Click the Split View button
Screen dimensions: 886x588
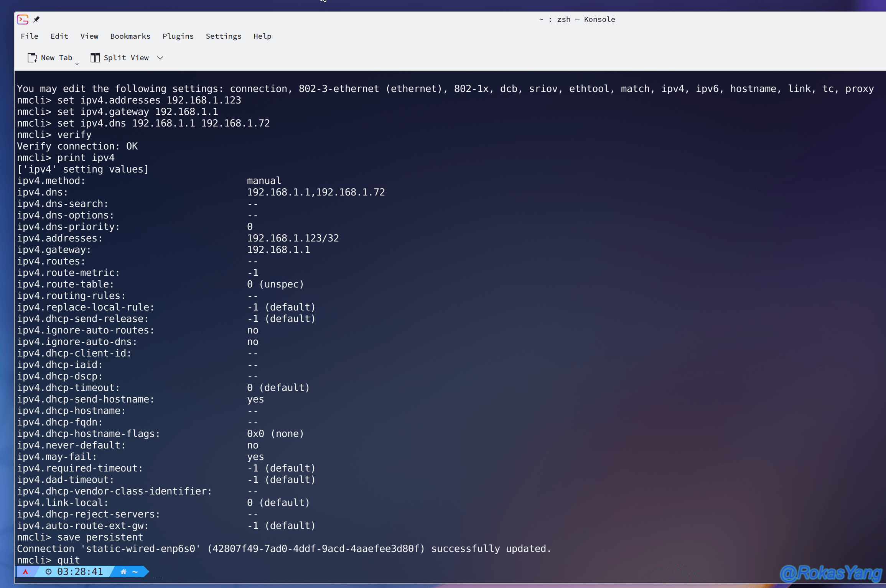[x=120, y=57]
